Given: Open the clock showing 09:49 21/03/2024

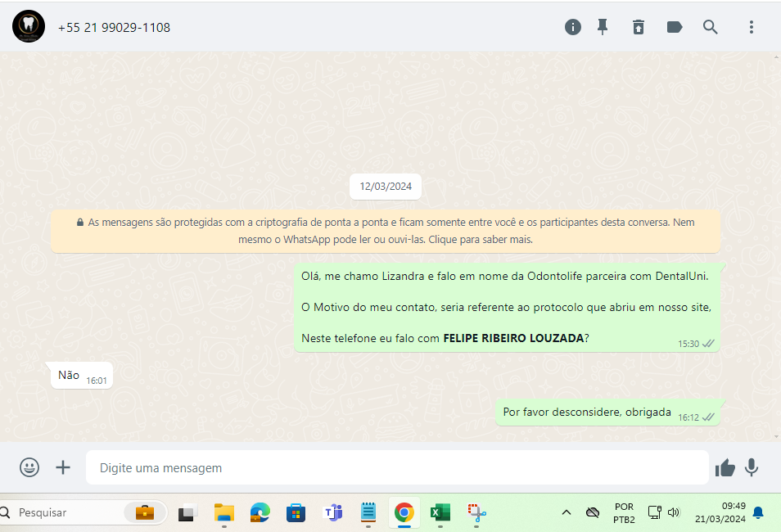Looking at the screenshot, I should click(720, 512).
